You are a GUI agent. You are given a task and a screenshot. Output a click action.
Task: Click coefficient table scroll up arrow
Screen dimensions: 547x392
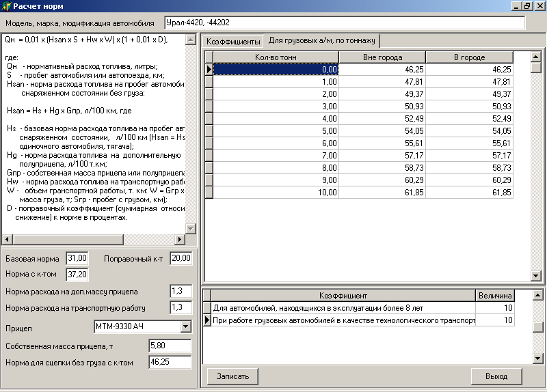point(538,295)
